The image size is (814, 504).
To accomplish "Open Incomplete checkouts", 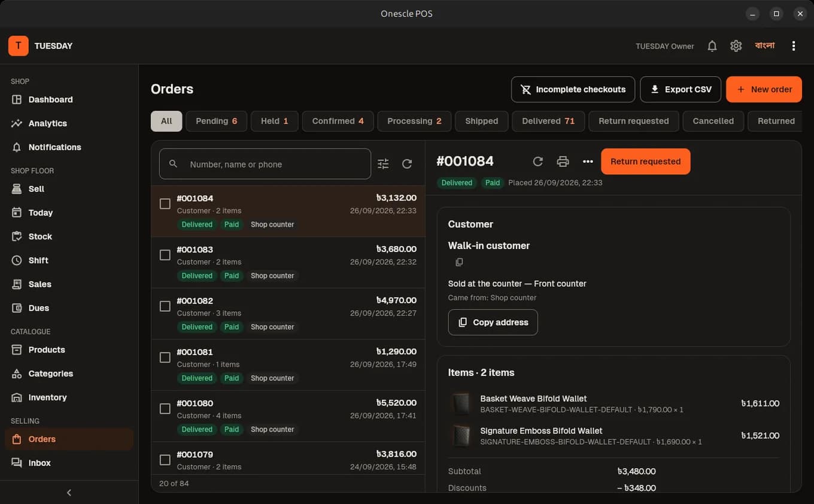I will click(x=573, y=89).
